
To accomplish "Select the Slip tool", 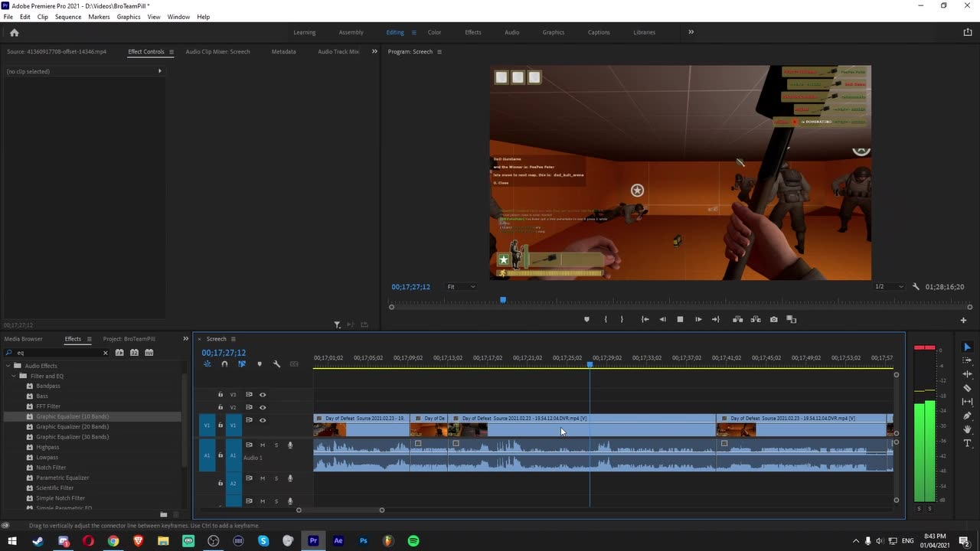I will pos(967,402).
